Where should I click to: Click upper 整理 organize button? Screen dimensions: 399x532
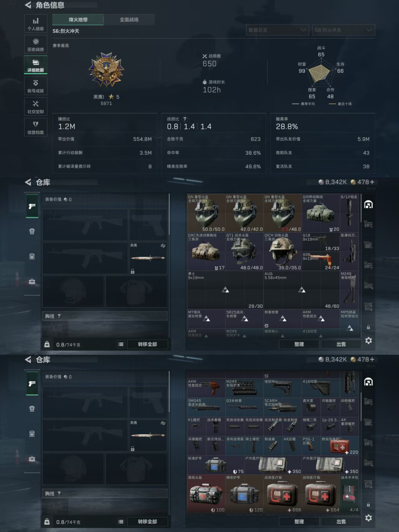[299, 344]
